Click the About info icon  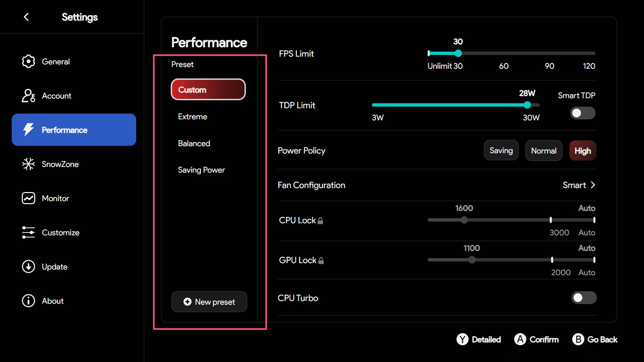tap(29, 301)
